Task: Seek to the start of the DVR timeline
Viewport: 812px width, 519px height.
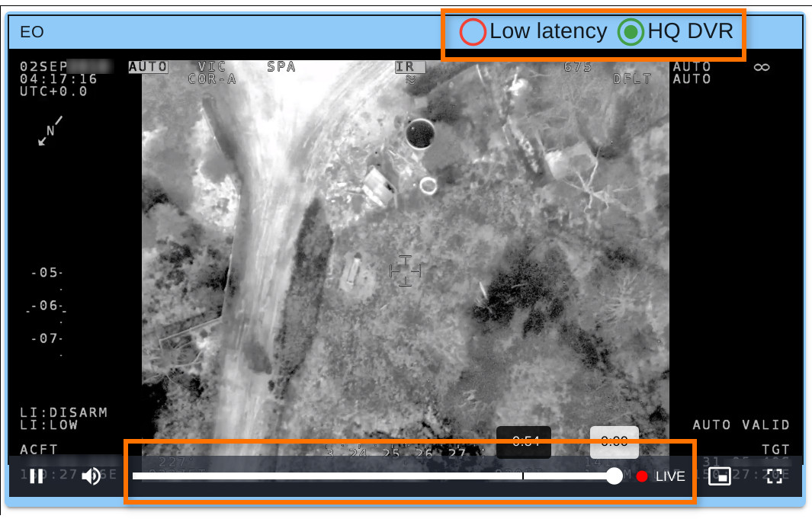Action: (x=134, y=476)
